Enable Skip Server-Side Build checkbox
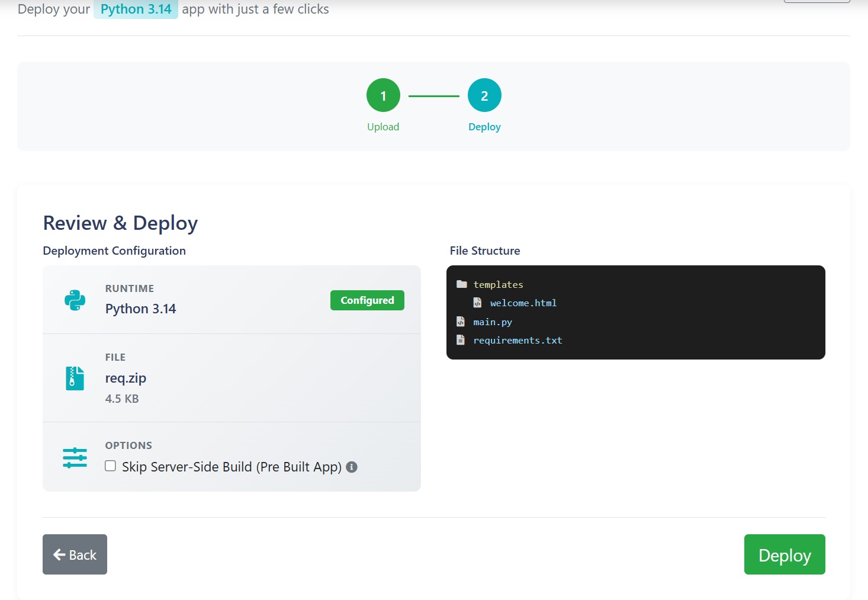The width and height of the screenshot is (868, 600). pyautogui.click(x=110, y=466)
